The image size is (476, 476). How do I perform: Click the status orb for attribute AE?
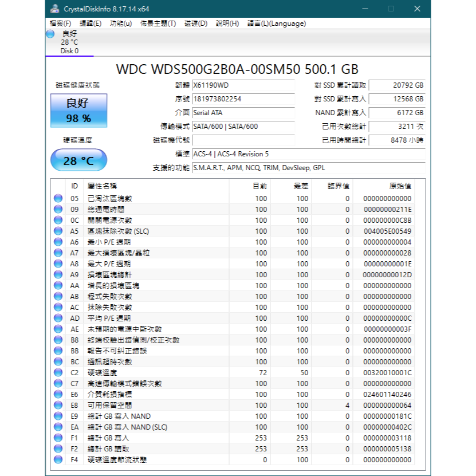(58, 329)
